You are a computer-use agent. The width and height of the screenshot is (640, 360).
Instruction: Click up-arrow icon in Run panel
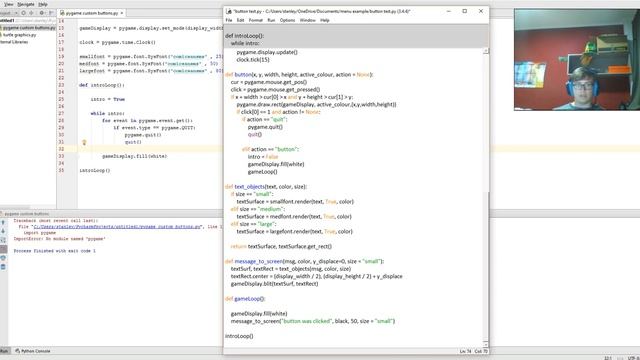[x=3, y=222]
